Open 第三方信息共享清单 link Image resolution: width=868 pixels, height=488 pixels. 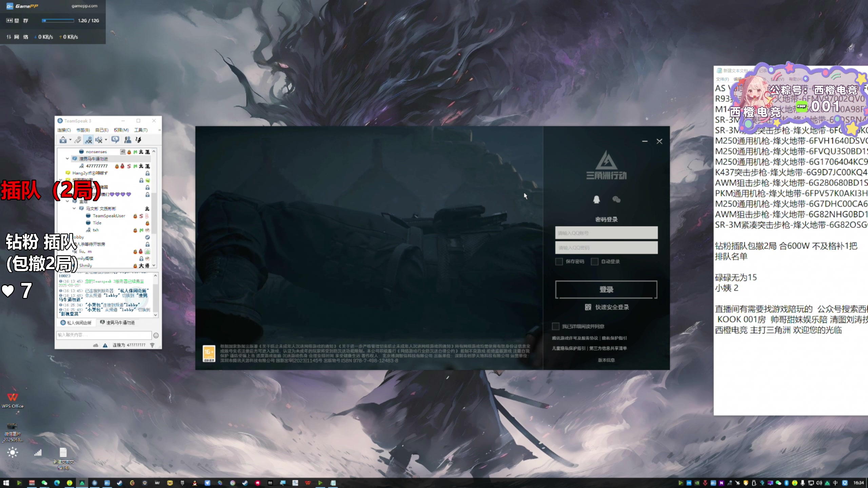[x=608, y=348]
